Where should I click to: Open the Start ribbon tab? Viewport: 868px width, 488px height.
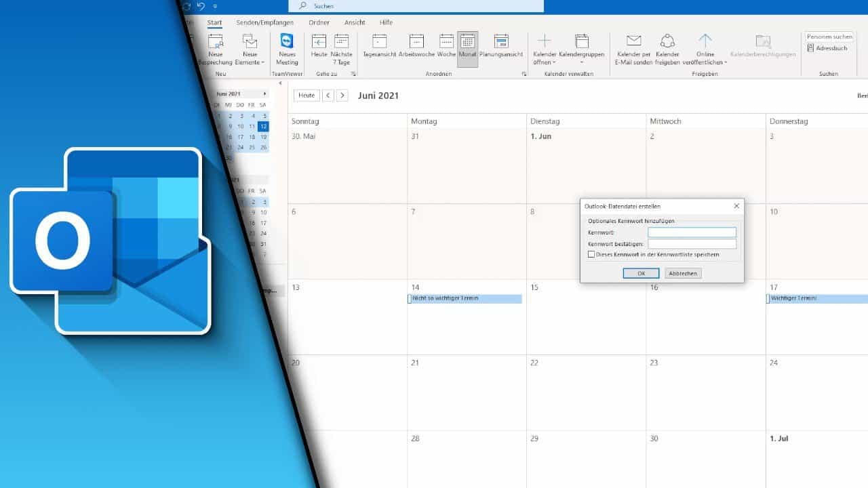[214, 22]
